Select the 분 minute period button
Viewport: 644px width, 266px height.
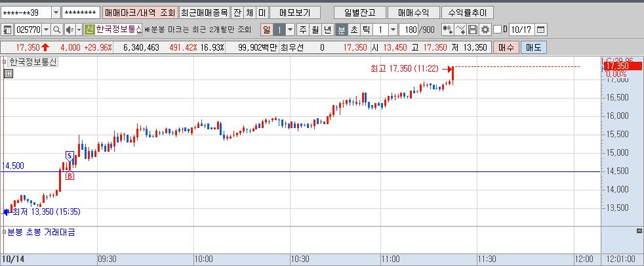pos(341,30)
